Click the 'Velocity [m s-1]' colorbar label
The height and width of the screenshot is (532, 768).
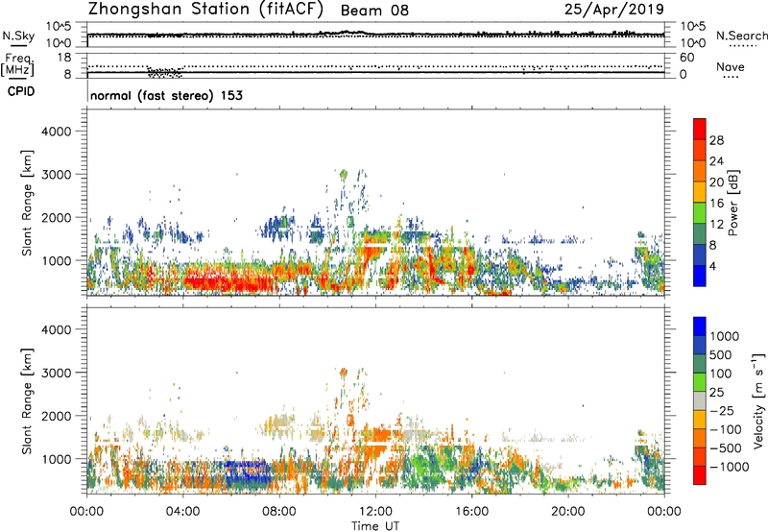coord(758,400)
